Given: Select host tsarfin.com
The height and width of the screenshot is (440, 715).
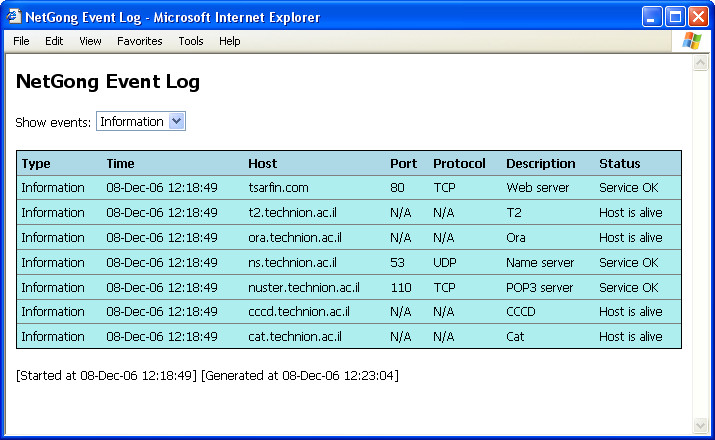Looking at the screenshot, I should (x=278, y=188).
